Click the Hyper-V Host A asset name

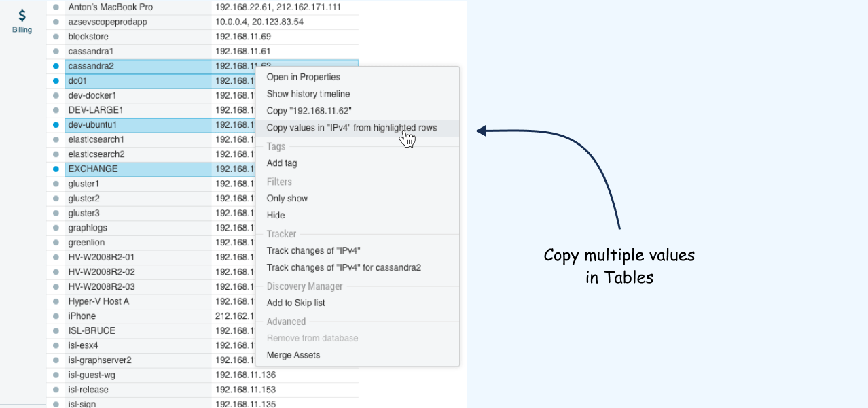[x=98, y=301]
